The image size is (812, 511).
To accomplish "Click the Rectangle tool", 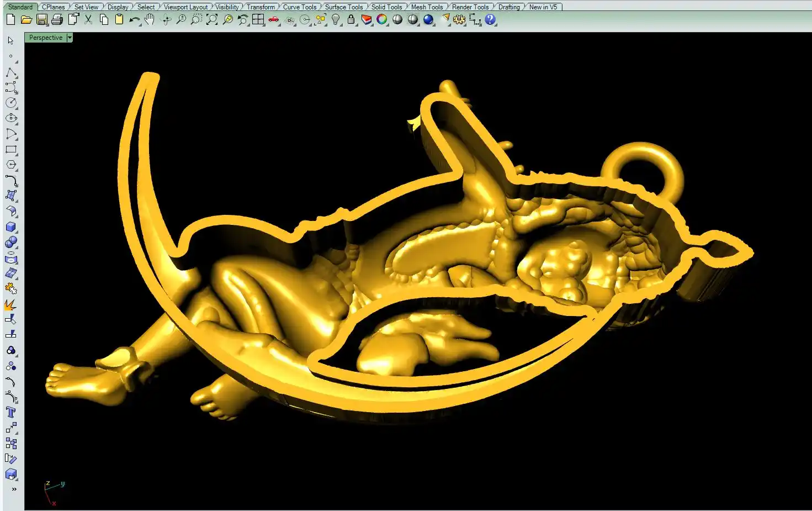I will coord(11,149).
